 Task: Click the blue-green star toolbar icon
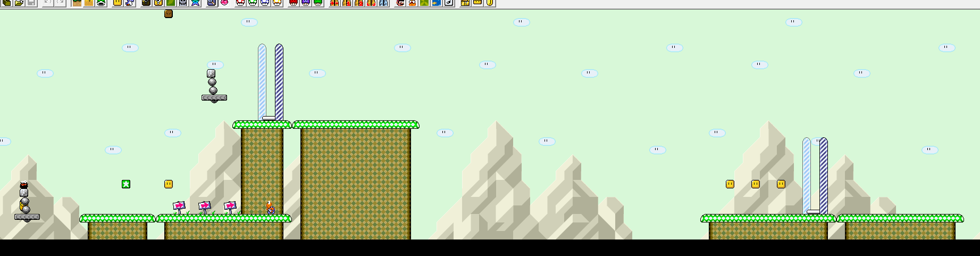[196, 3]
